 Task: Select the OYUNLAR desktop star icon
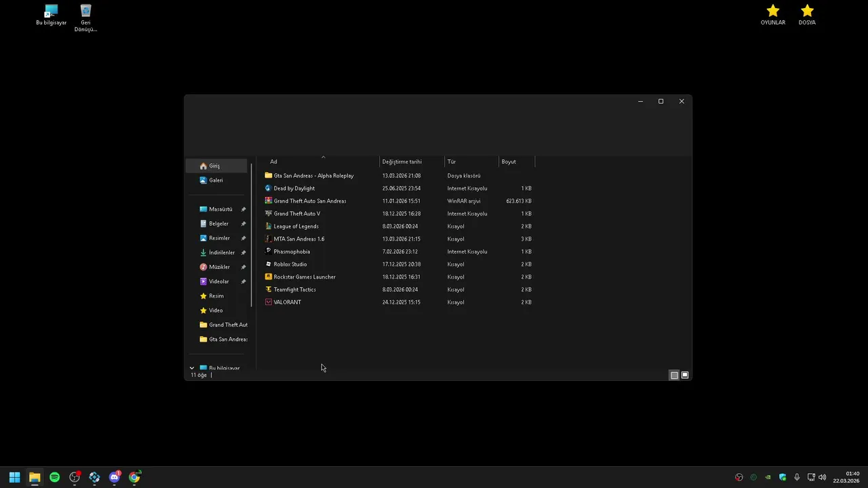[x=773, y=15]
